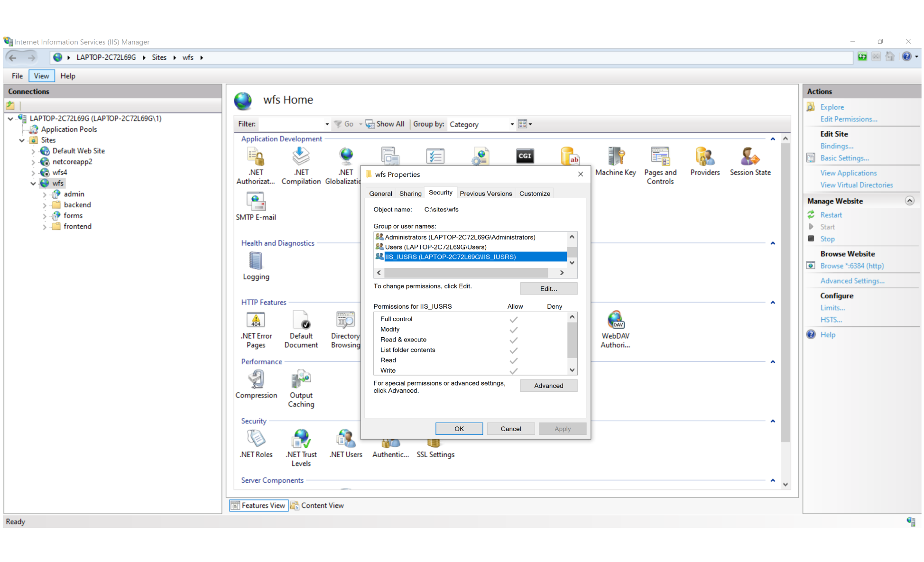This screenshot has height=562, width=924.
Task: Open the Filter dropdown arrow
Action: pos(327,124)
